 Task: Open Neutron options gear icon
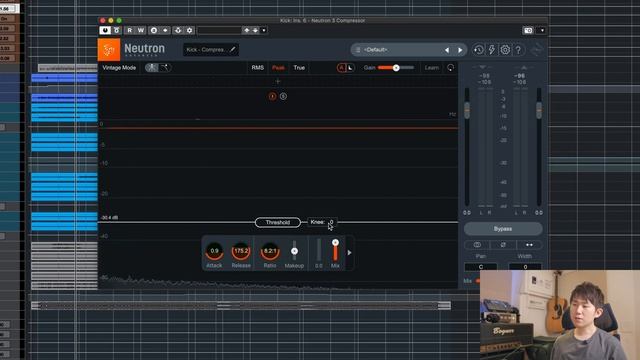point(505,50)
